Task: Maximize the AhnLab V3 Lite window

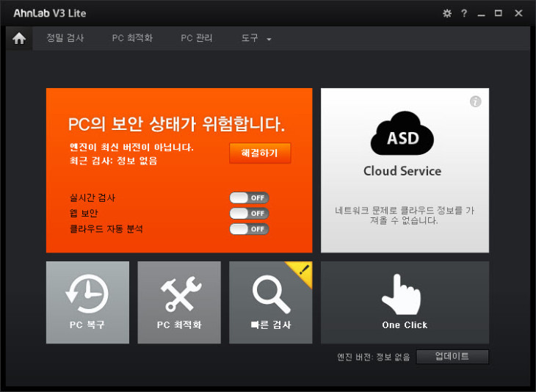Action: (x=499, y=13)
